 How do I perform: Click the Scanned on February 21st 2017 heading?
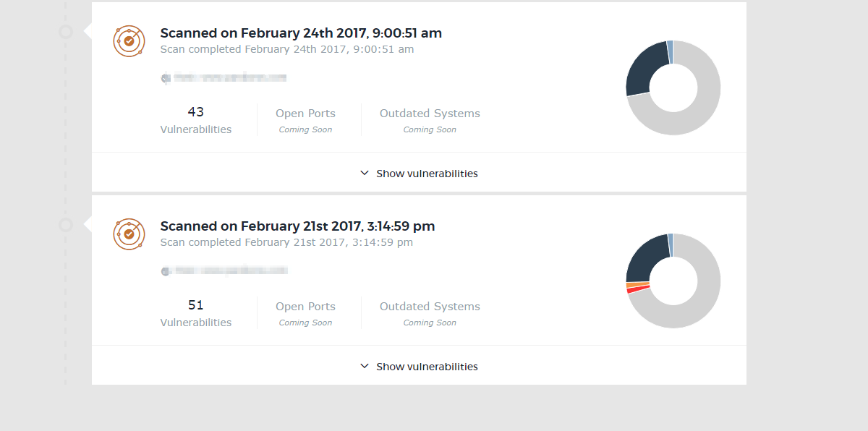pos(297,226)
